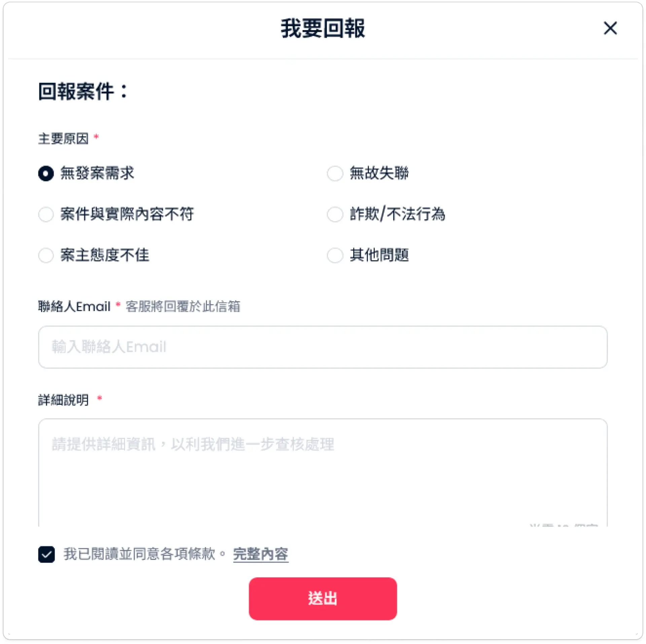Click the radio circle beside 案件與實際內容不符
646x644 pixels.
point(46,214)
